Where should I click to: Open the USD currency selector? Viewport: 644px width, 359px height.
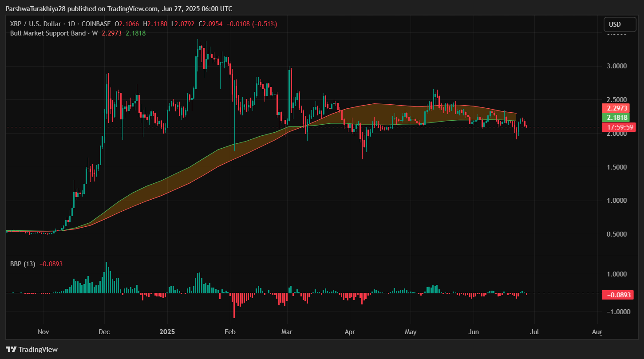pos(616,24)
